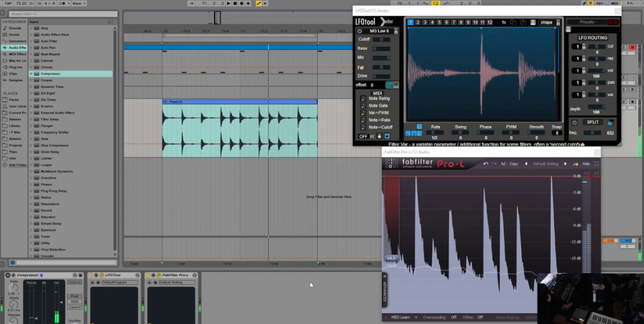The width and height of the screenshot is (644, 324).
Task: Click the Copy button in Pro-L
Action: [514, 164]
